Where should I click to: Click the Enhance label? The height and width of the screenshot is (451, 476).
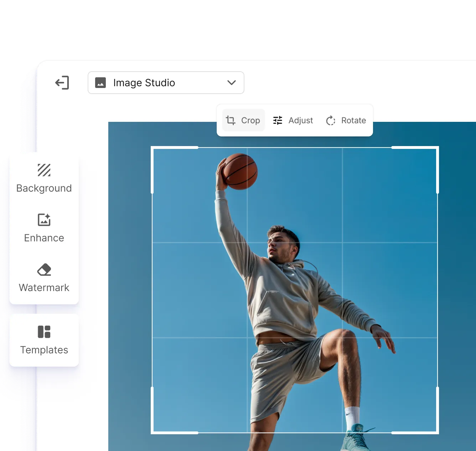tap(44, 238)
